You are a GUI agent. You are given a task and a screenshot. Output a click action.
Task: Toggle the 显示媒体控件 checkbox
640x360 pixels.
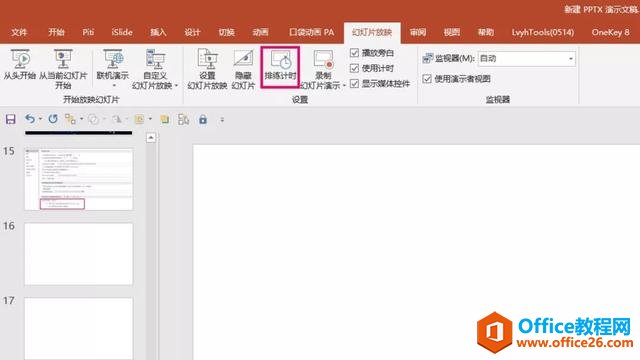[x=354, y=84]
